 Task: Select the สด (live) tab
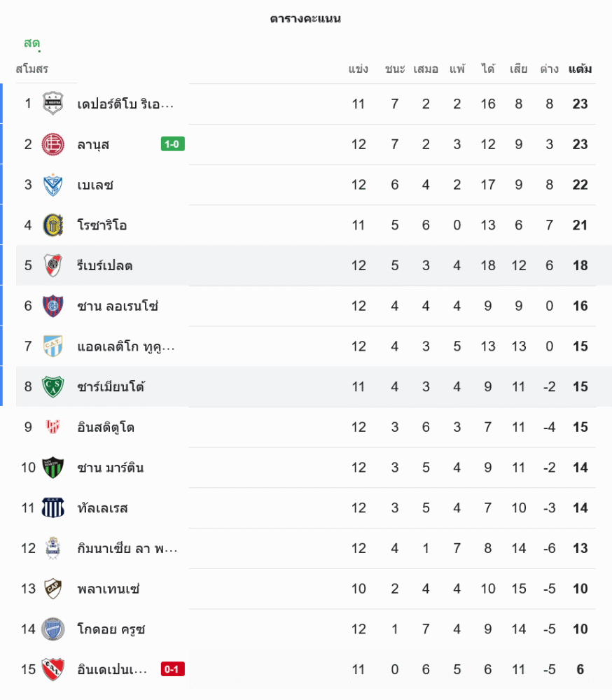coord(32,43)
